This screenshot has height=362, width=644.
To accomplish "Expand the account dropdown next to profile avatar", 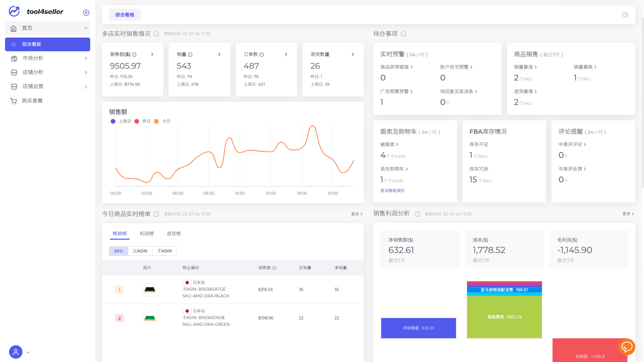I will 28,352.
